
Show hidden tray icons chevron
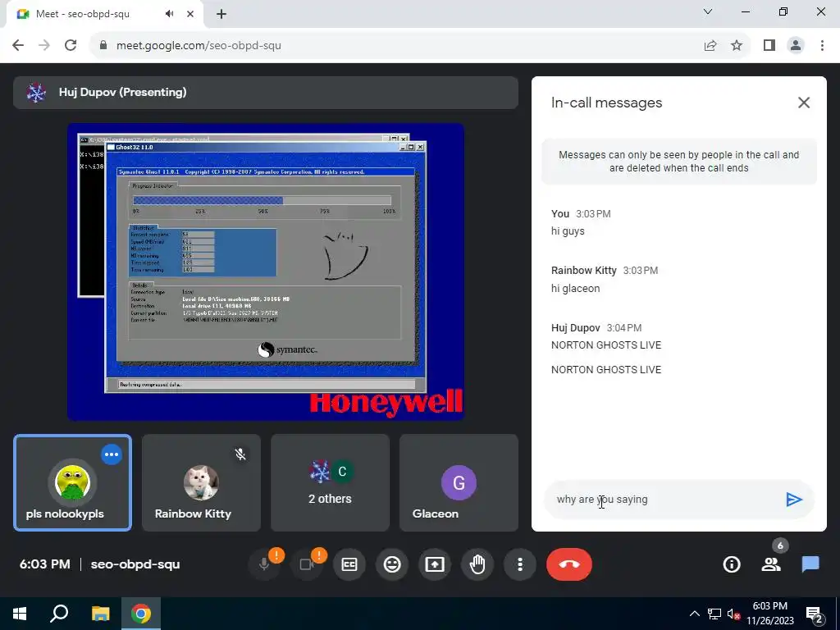coord(694,614)
